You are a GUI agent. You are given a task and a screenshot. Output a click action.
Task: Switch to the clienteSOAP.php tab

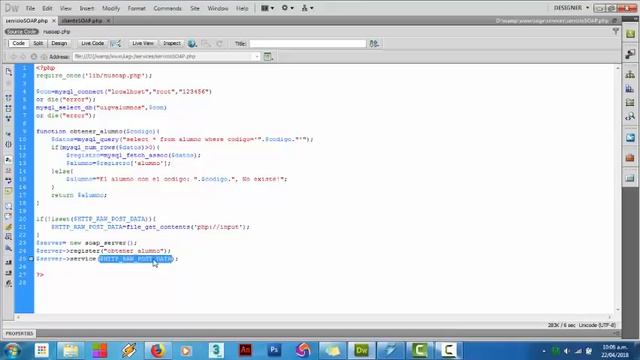click(x=82, y=20)
